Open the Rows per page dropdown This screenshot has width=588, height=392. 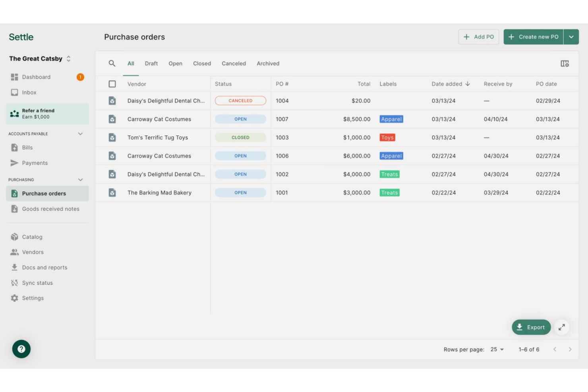click(x=497, y=349)
